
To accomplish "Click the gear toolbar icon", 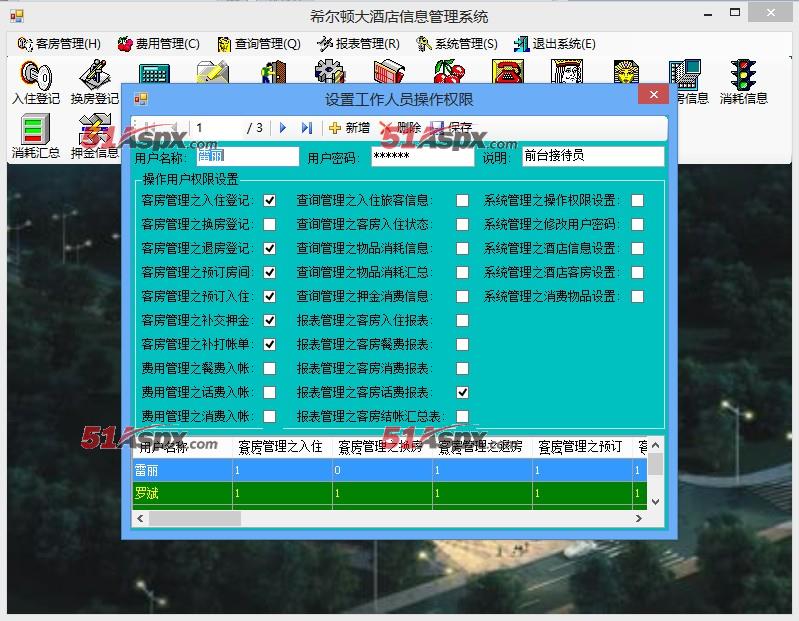I will pos(330,72).
